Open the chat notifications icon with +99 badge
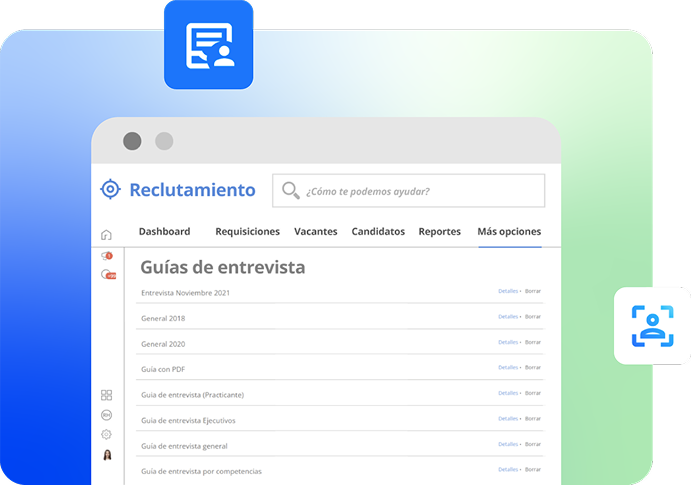691x485 pixels. coord(108,274)
